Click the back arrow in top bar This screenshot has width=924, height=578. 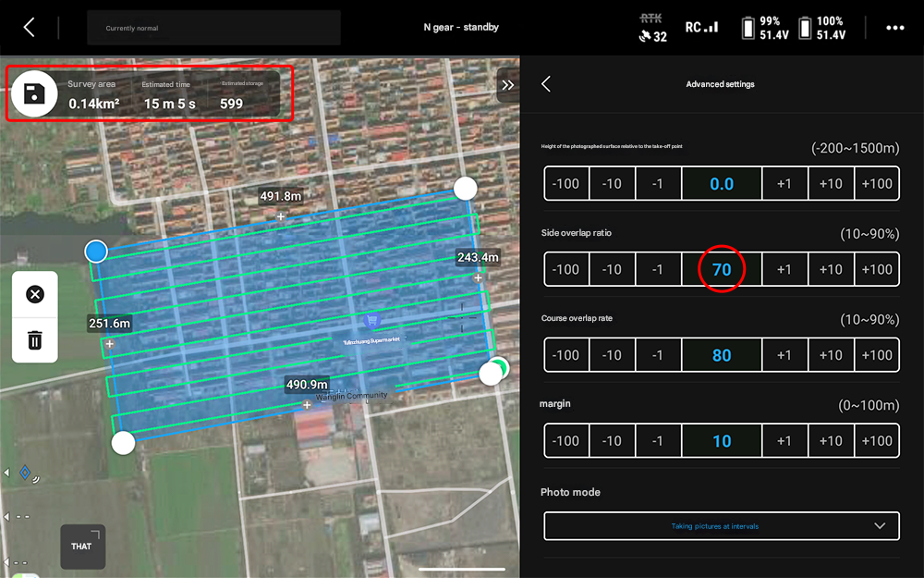[x=29, y=28]
